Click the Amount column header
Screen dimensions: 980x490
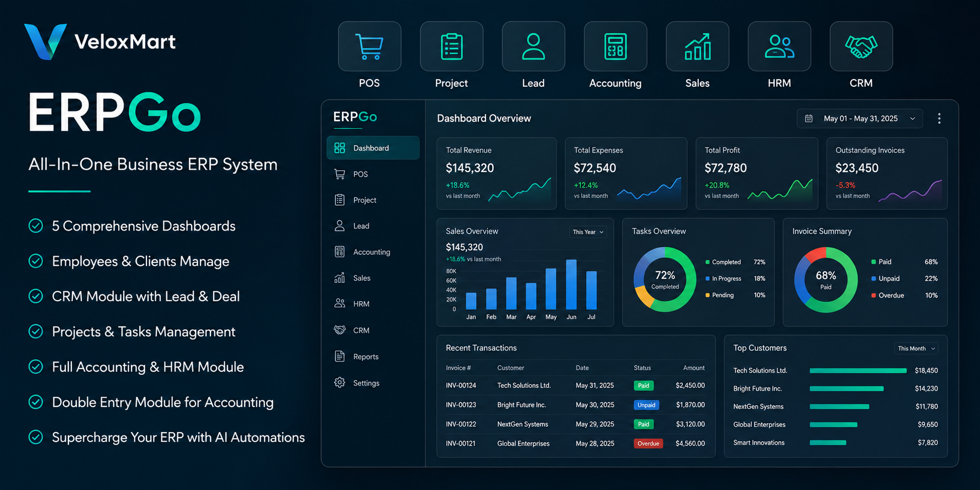click(694, 368)
